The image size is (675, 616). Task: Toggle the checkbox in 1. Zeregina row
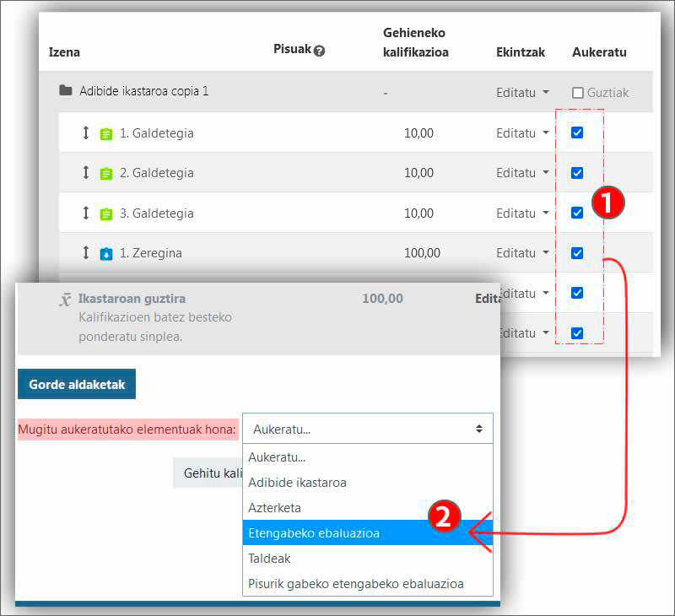pos(577,252)
